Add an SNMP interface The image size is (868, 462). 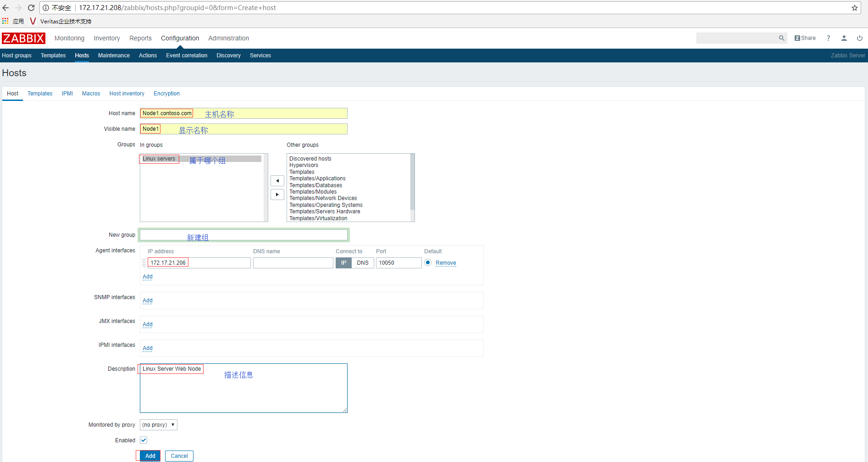pyautogui.click(x=147, y=301)
